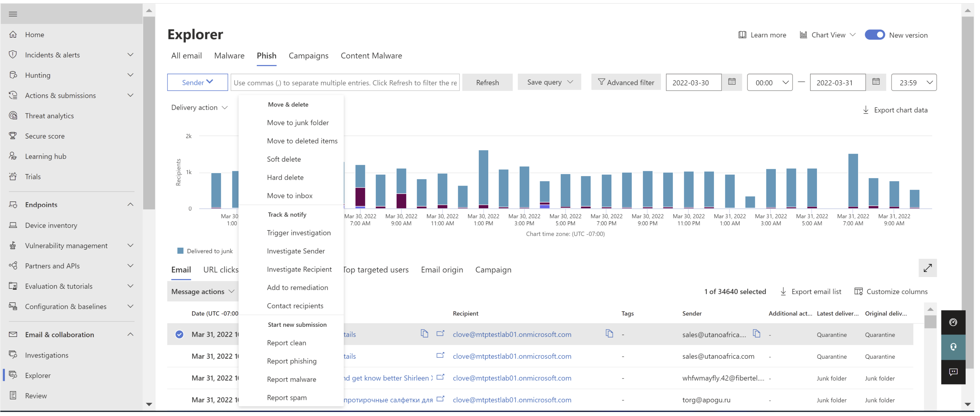Screen dimensions: 980x416
Task: Switch to the Malware tab
Action: (x=229, y=56)
